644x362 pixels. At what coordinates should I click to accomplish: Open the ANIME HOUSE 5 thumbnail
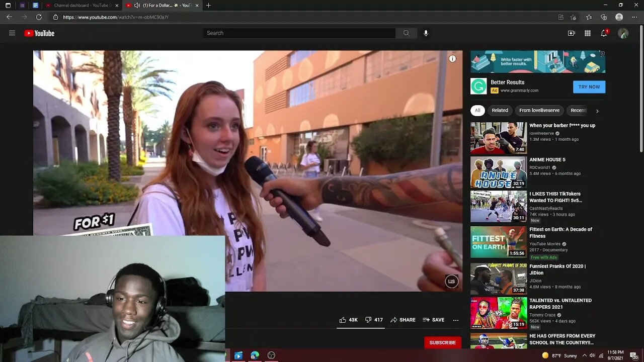(499, 172)
